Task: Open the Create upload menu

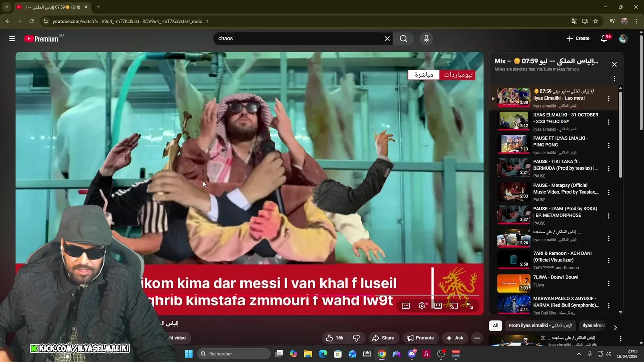Action: click(578, 38)
